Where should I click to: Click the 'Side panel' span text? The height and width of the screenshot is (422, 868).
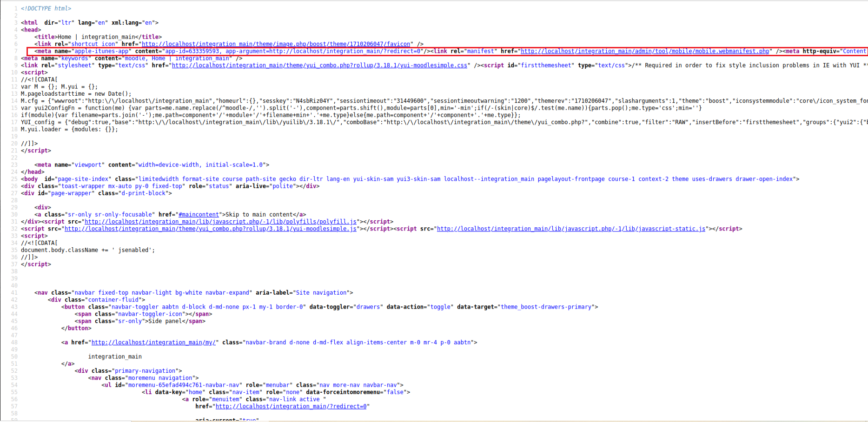(165, 321)
